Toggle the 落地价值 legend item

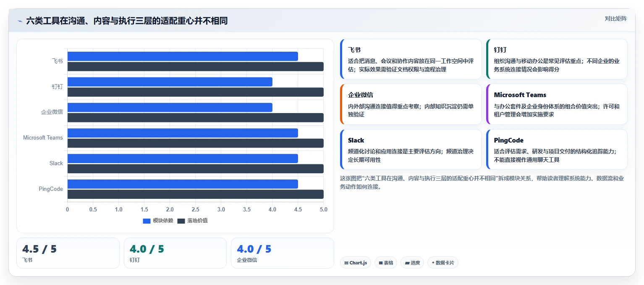tap(192, 221)
